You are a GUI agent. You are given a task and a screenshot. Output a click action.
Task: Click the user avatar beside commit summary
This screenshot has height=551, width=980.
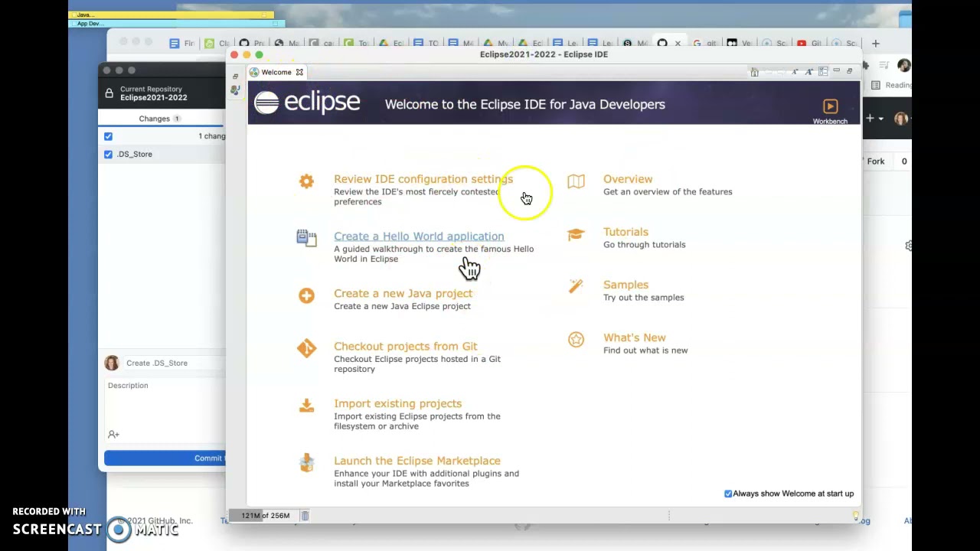[x=112, y=363]
